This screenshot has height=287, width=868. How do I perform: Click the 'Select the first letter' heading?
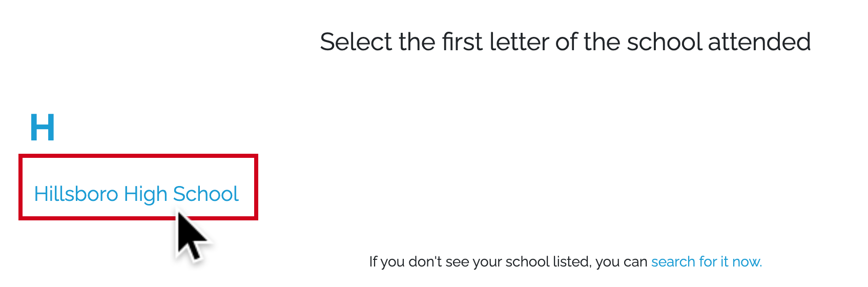point(565,42)
